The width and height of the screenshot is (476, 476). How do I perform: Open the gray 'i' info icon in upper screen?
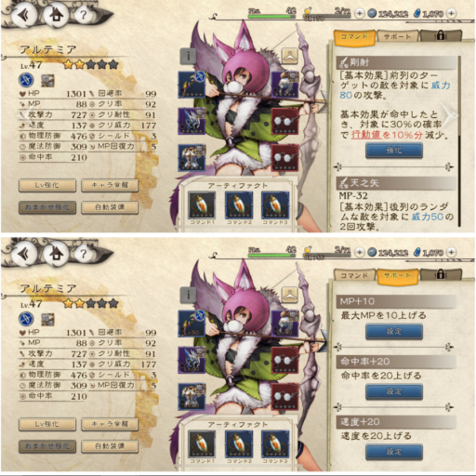(188, 56)
